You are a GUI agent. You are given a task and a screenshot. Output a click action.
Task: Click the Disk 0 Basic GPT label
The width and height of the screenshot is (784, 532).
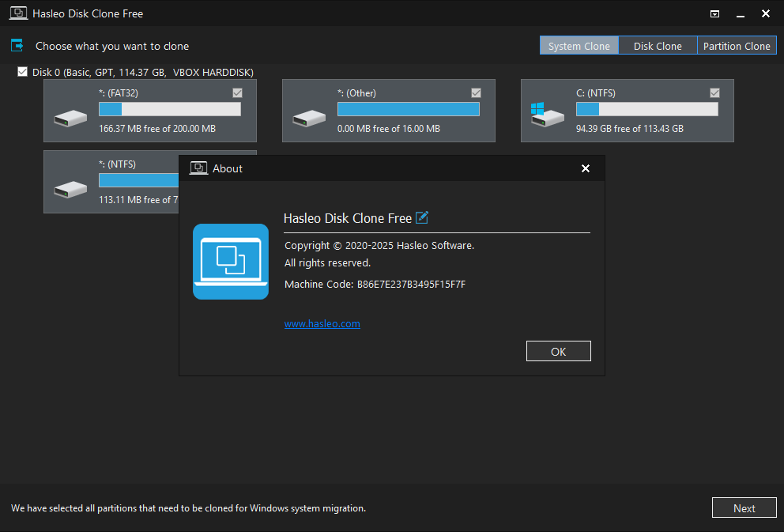(x=143, y=72)
